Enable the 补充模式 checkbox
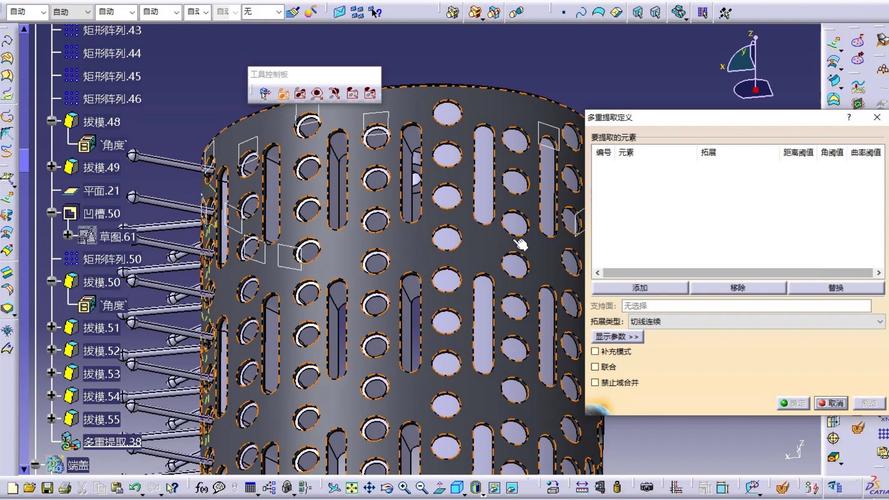The width and height of the screenshot is (889, 500). click(595, 351)
